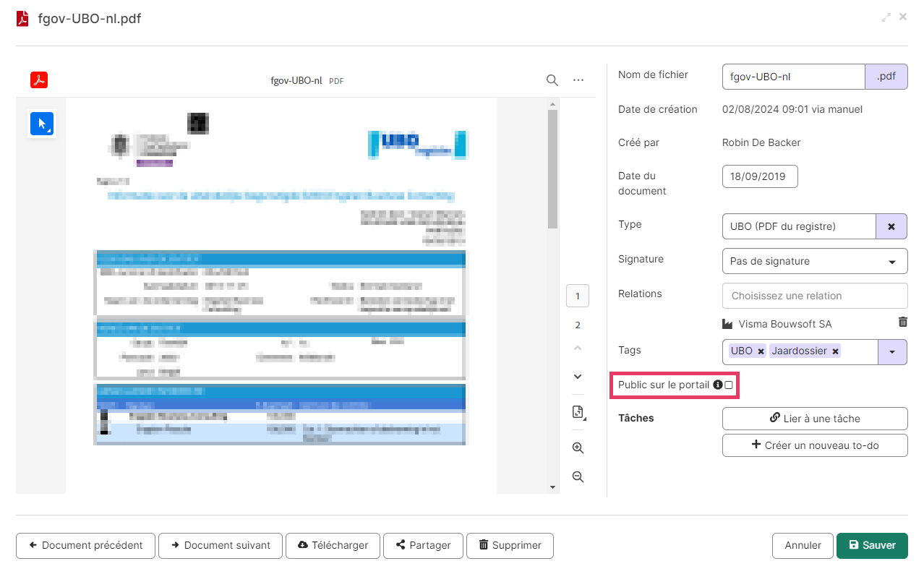
Task: Enable Public sur le portail checkbox
Action: [x=729, y=385]
